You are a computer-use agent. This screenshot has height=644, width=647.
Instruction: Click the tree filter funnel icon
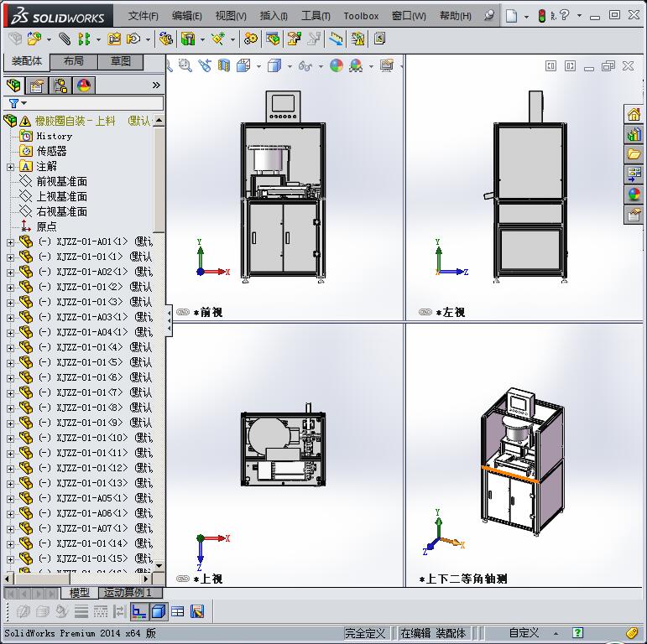(x=14, y=103)
